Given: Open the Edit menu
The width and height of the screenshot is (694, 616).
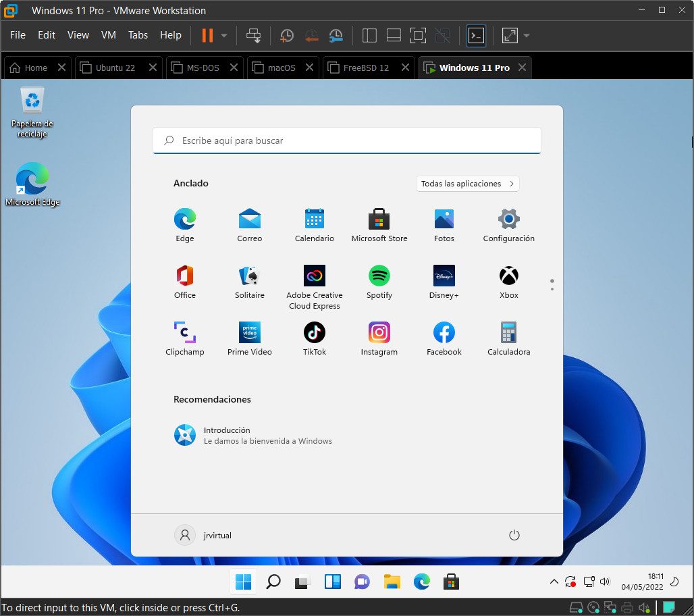Looking at the screenshot, I should coord(47,35).
